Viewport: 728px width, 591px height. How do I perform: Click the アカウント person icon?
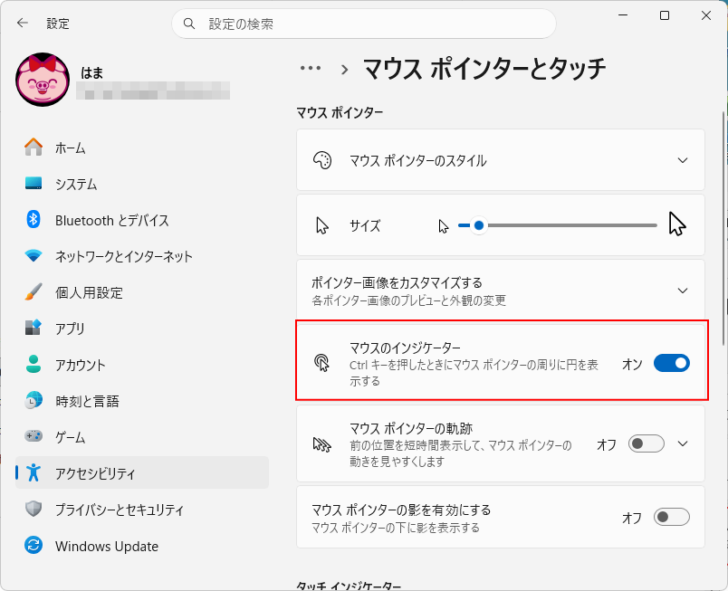(x=33, y=364)
